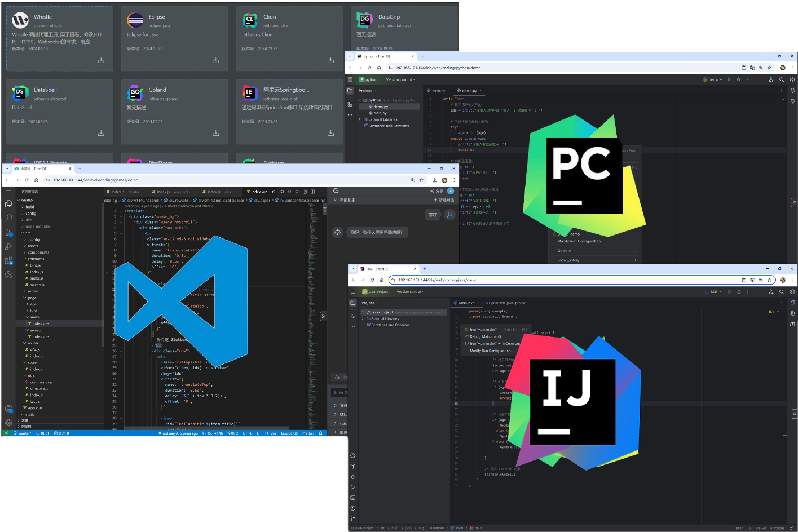798x532 pixels.
Task: Open the Terminal tool window in the java IDE
Action: [x=352, y=498]
